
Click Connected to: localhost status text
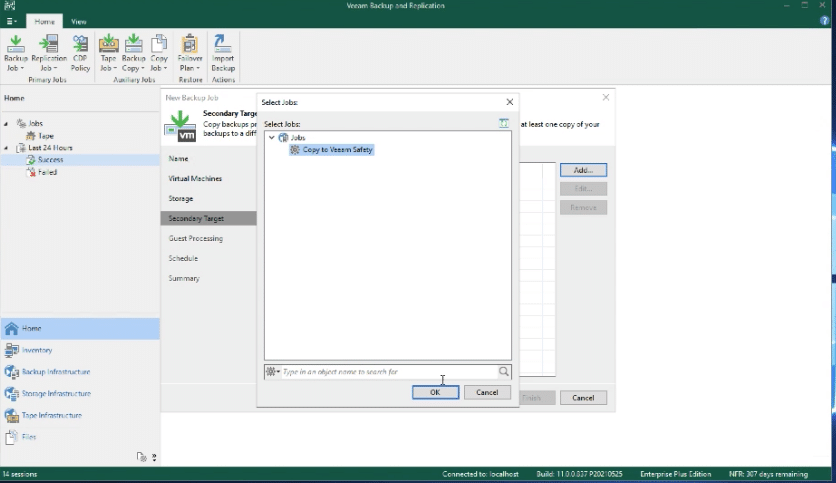[480, 474]
